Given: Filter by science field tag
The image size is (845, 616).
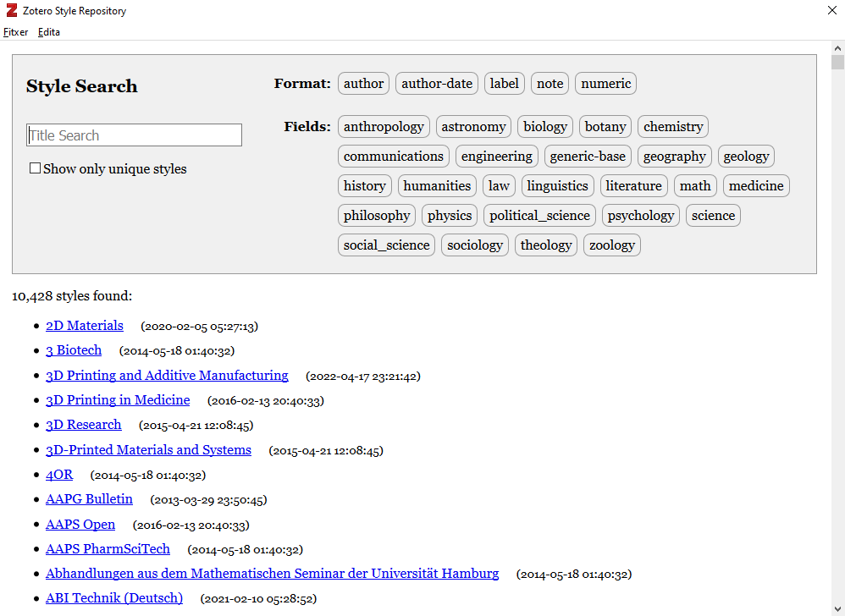Looking at the screenshot, I should (x=714, y=216).
